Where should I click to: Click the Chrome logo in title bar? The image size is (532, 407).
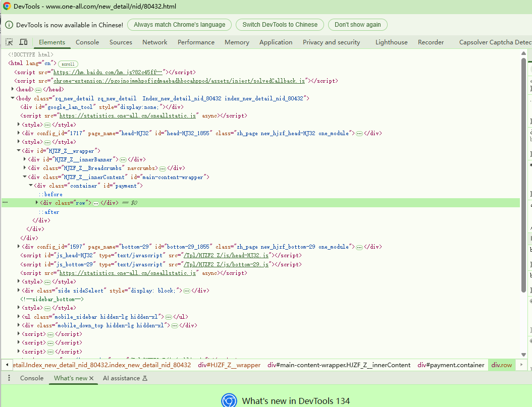click(7, 7)
